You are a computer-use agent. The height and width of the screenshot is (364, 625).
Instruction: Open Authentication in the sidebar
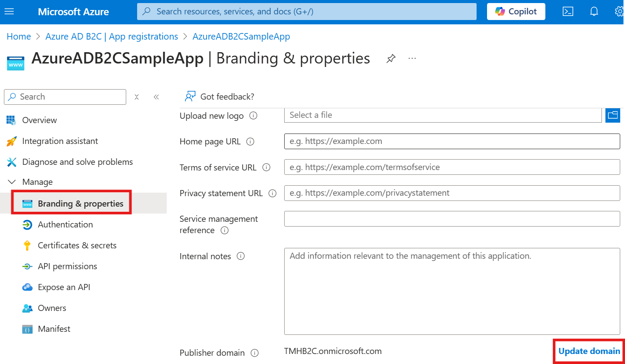(x=65, y=224)
